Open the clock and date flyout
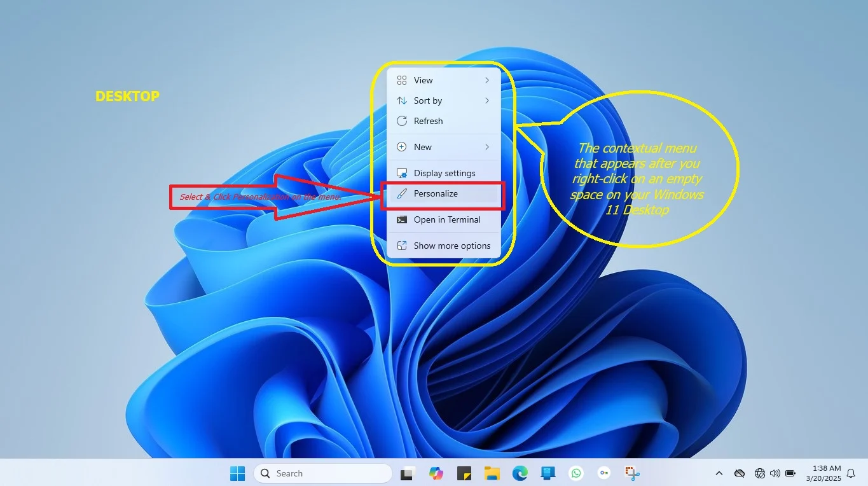This screenshot has height=486, width=868. click(823, 473)
